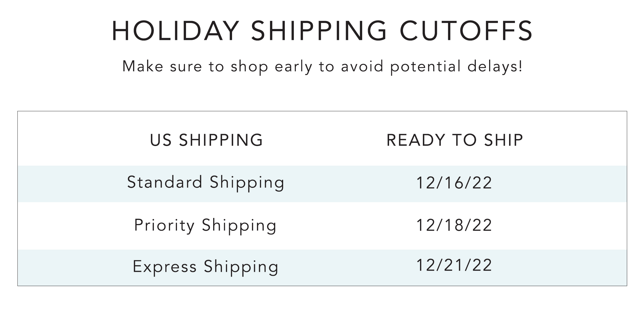
Task: Click the word "avoid" in the subtitle
Action: click(362, 66)
